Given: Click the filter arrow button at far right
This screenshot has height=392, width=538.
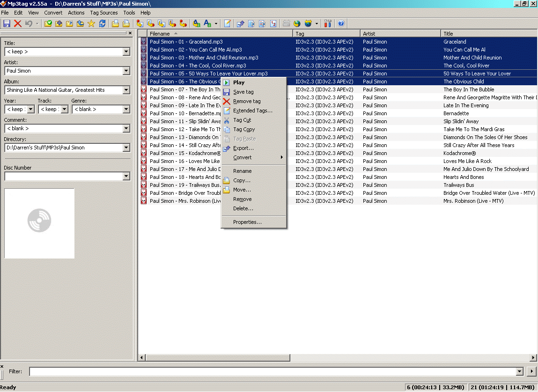Looking at the screenshot, I should pyautogui.click(x=532, y=371).
